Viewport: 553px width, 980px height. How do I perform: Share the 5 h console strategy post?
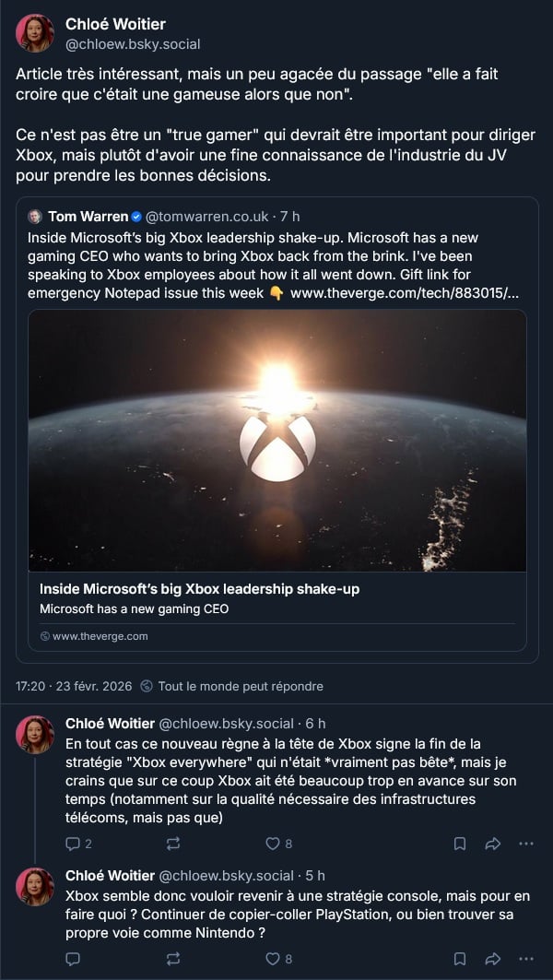(x=492, y=959)
